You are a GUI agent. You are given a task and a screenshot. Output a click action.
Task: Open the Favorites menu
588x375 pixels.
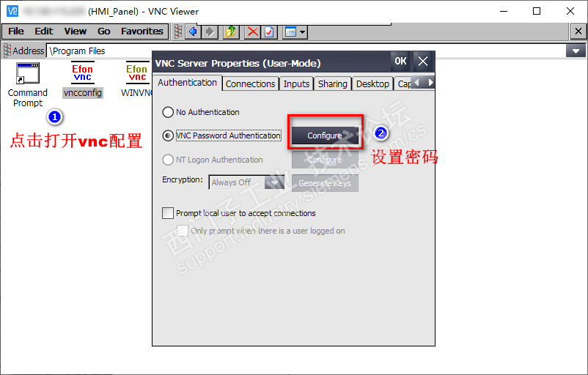coord(142,31)
